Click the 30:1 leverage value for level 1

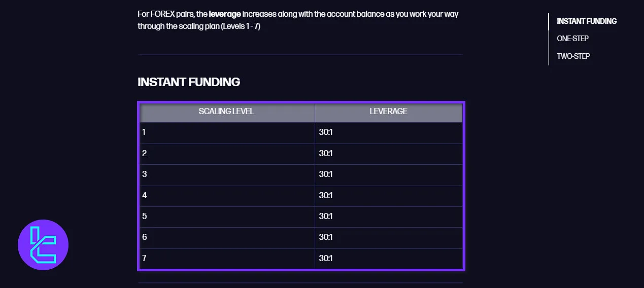pos(326,132)
